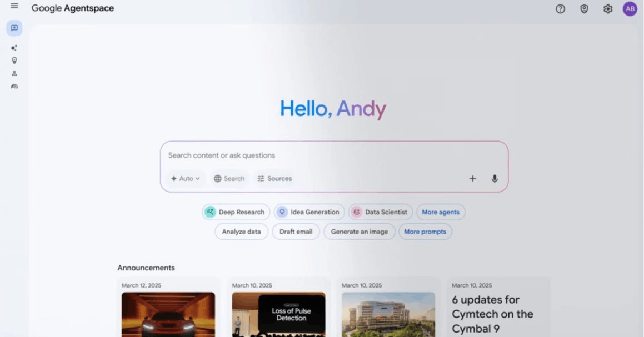Open the help question mark icon

(x=560, y=9)
